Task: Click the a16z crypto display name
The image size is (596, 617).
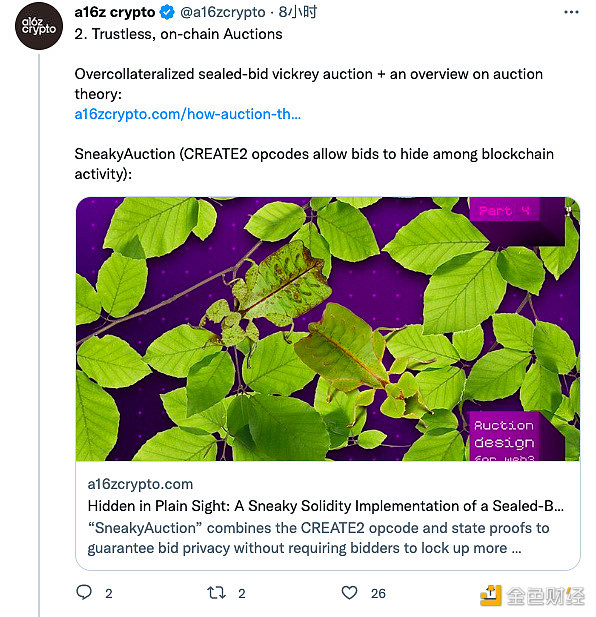Action: pyautogui.click(x=115, y=12)
